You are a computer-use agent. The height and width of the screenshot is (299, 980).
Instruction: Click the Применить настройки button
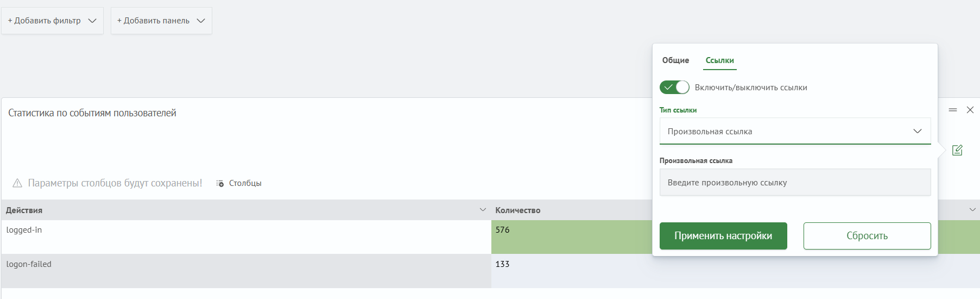point(723,236)
